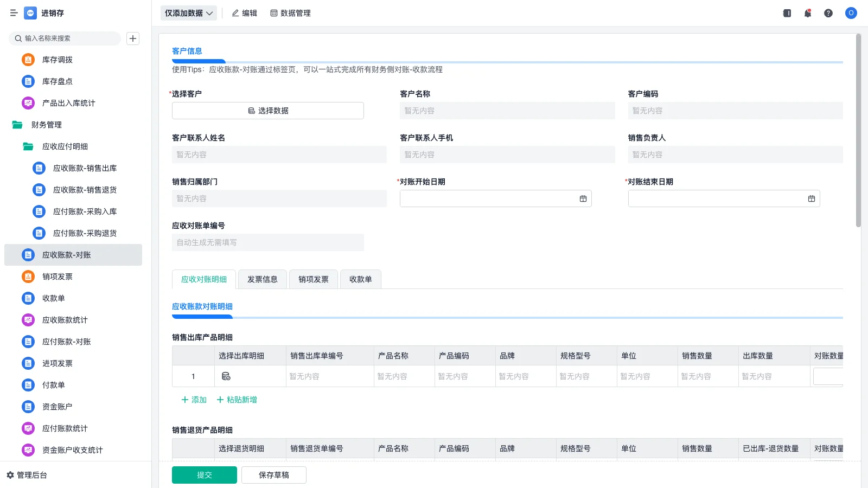Open the 应收账款-销售退货 form icon
The height and width of the screenshot is (488, 868).
pyautogui.click(x=39, y=190)
